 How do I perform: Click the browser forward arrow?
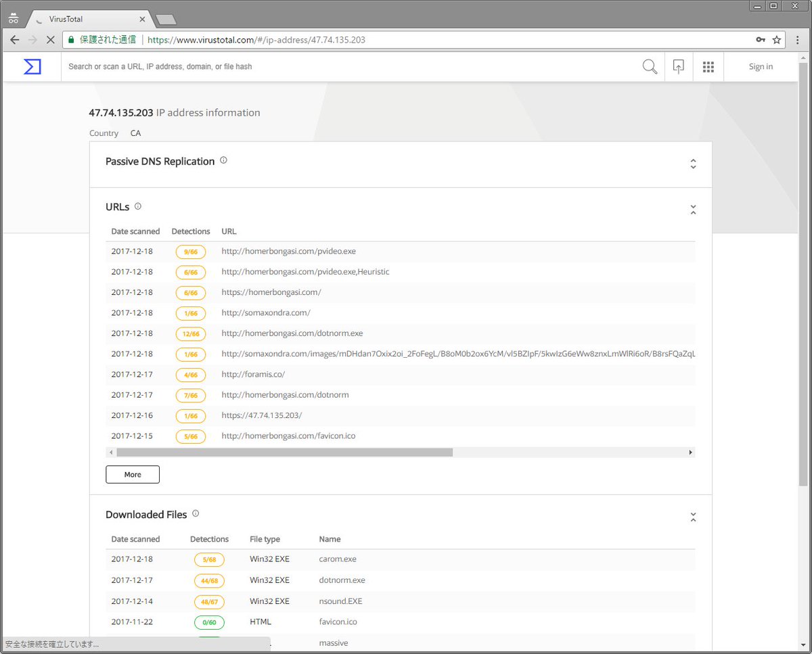pos(32,40)
